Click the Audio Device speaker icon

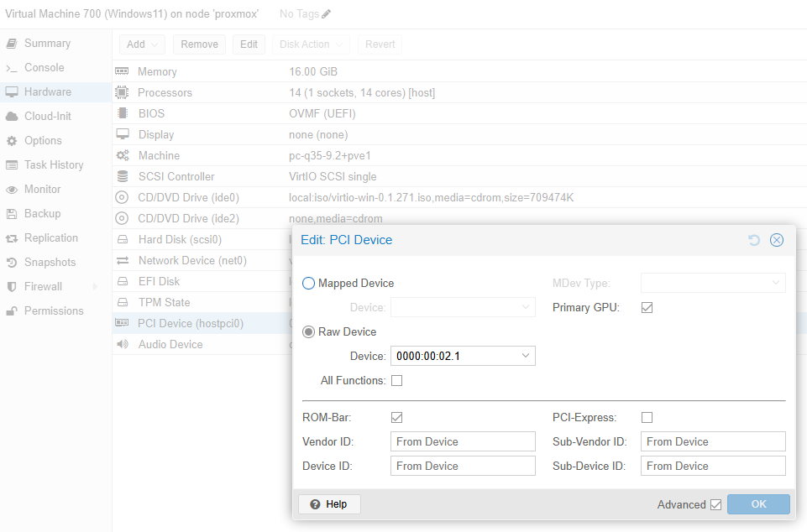123,344
